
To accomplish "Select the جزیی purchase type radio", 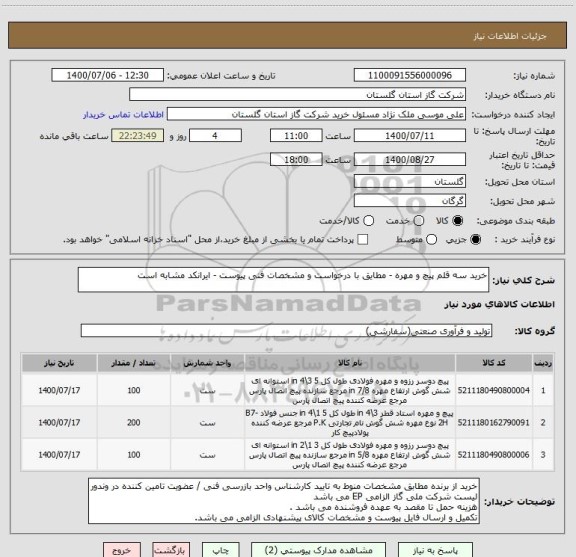I will pos(475,240).
